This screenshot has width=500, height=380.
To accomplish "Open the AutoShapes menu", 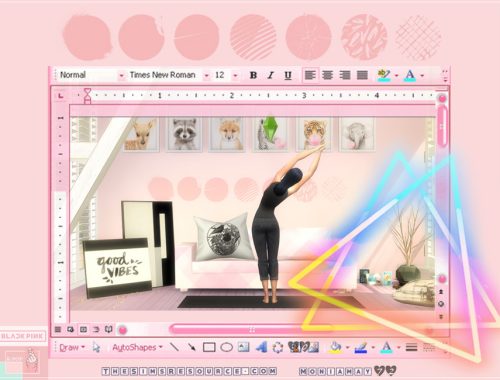I will coord(137,347).
